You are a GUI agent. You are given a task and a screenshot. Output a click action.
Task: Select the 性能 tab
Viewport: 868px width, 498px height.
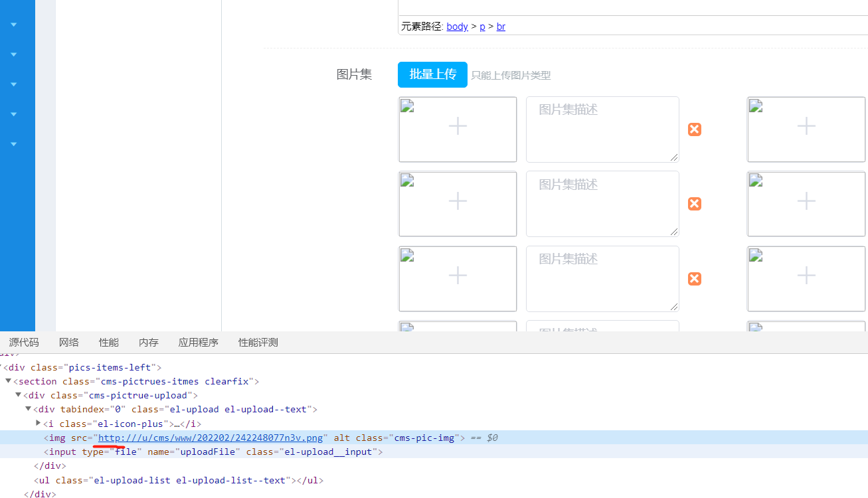pyautogui.click(x=109, y=343)
